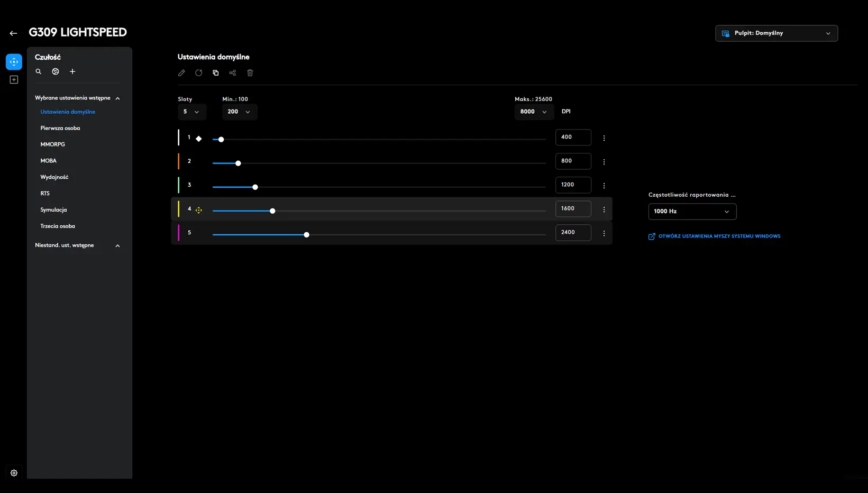Screen dimensions: 868x493
Task: Select the Pierwsza osoba preset
Action: pyautogui.click(x=60, y=128)
